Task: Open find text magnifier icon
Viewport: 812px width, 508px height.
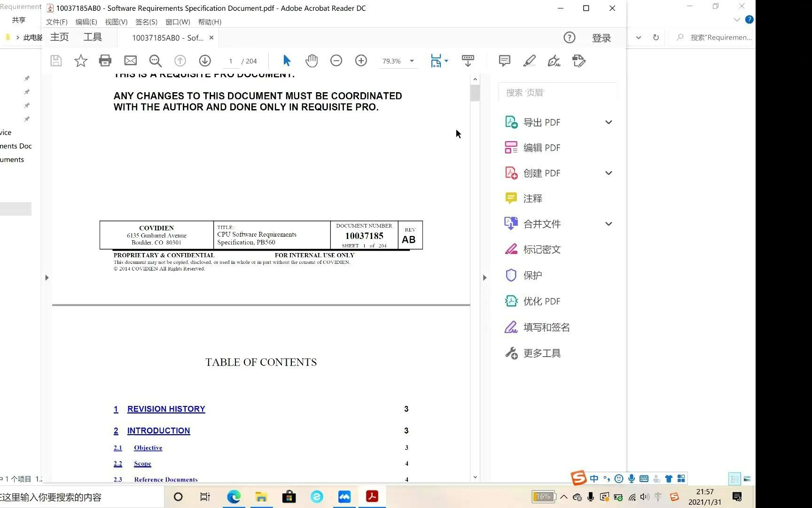Action: [x=156, y=61]
